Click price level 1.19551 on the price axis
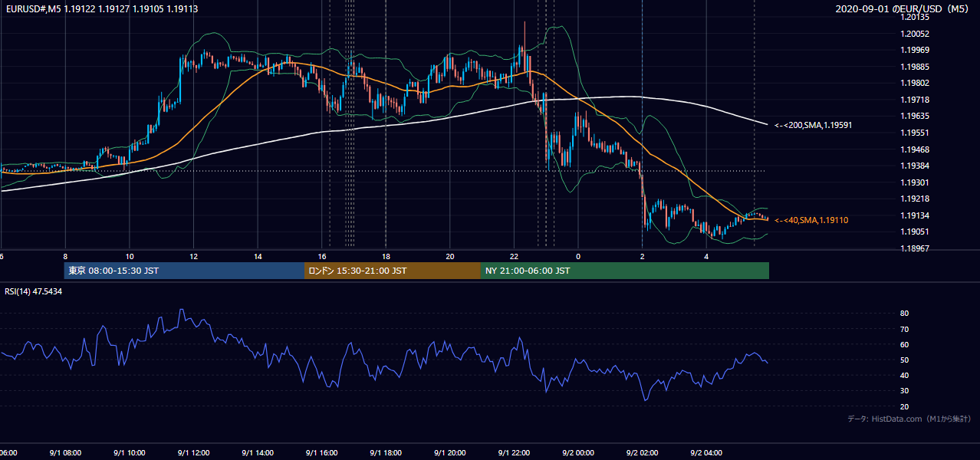 915,133
